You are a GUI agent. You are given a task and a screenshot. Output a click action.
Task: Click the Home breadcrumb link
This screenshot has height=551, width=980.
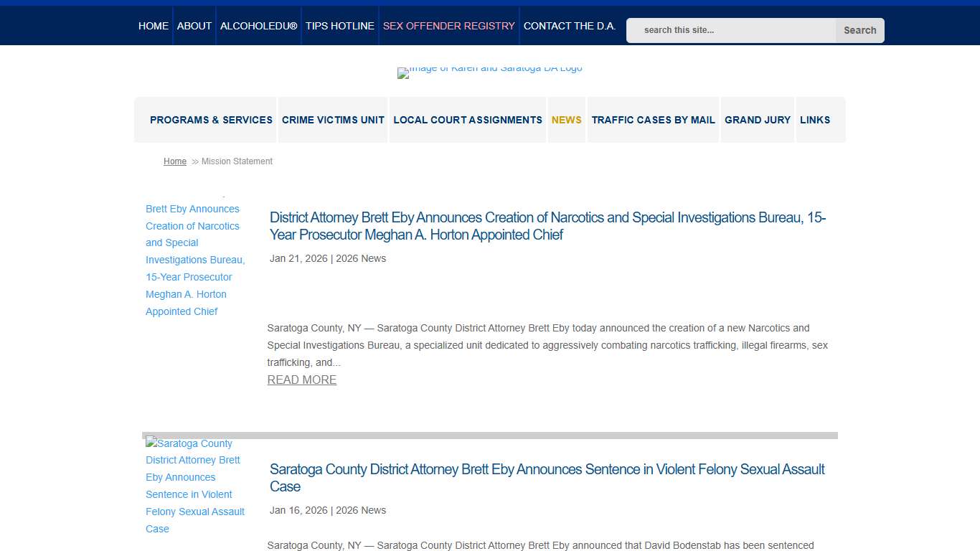click(x=175, y=161)
